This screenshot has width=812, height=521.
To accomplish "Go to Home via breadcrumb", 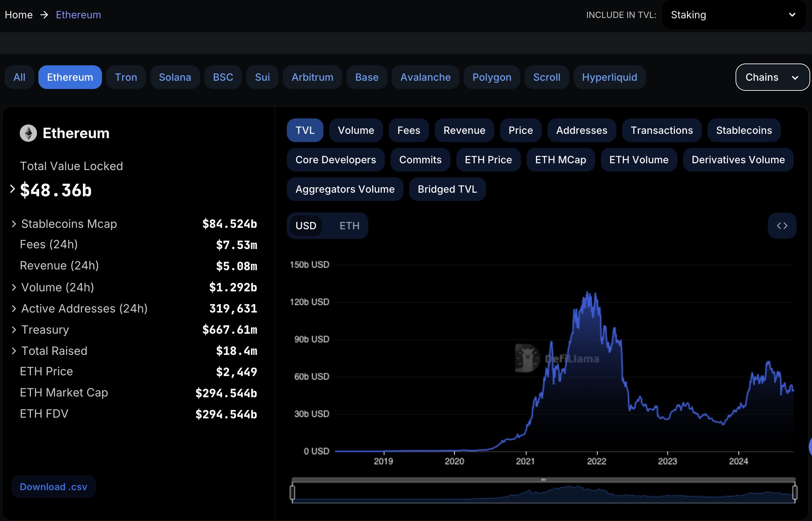I will pyautogui.click(x=19, y=15).
